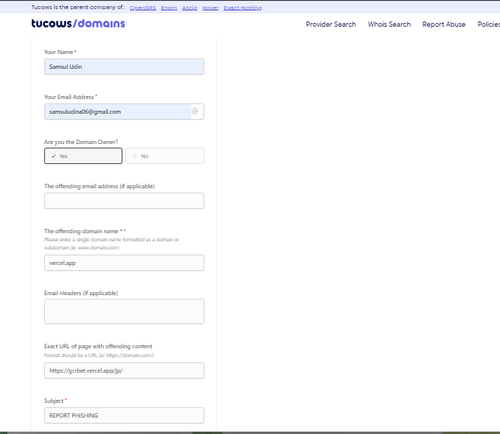Open the Provider Search menu item
The height and width of the screenshot is (434, 500).
[331, 24]
